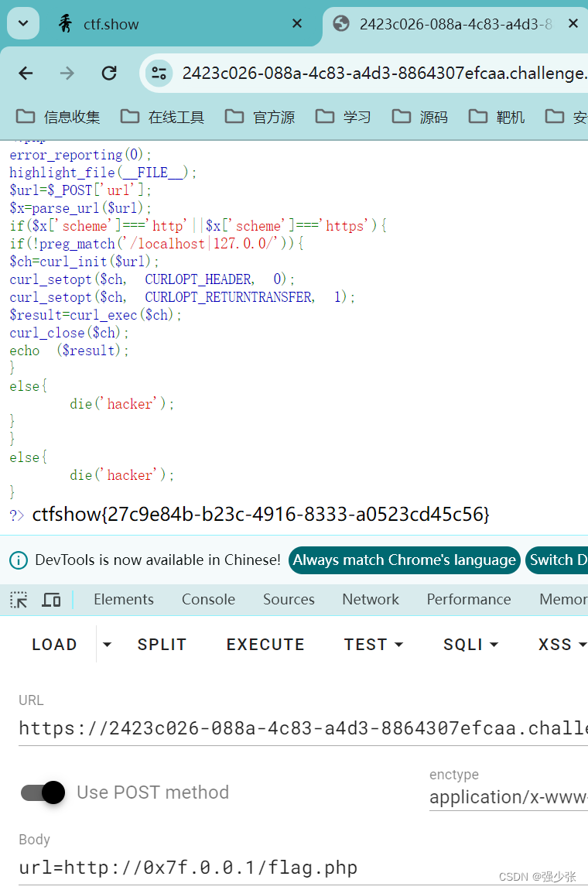The image size is (588, 890).
Task: Click the $x=parse_url($url) code line
Action: [x=80, y=208]
